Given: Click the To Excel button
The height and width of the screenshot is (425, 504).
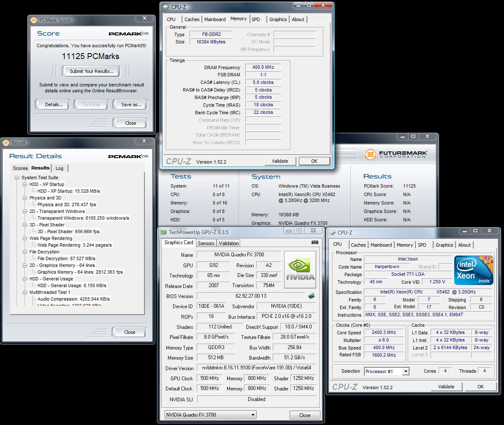Looking at the screenshot, I should click(x=92, y=105).
